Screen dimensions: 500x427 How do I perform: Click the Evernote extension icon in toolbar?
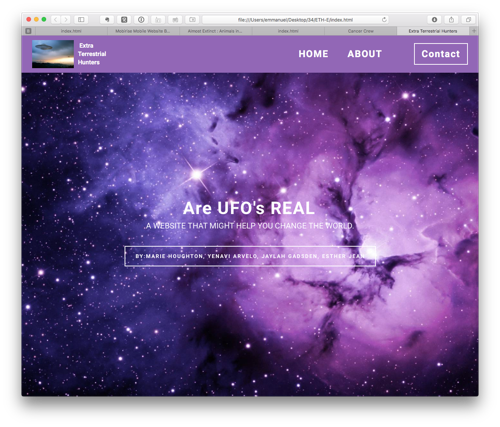[107, 20]
